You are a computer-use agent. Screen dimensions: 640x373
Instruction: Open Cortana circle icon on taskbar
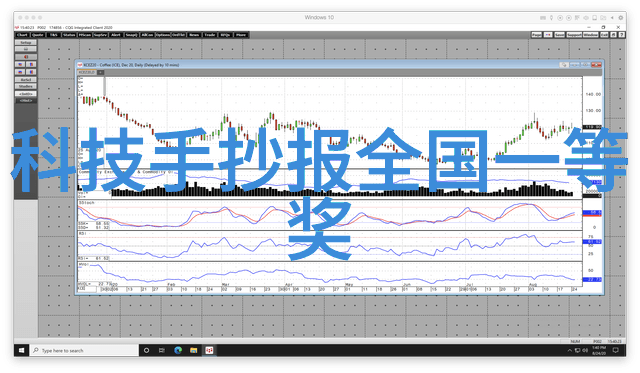click(147, 350)
